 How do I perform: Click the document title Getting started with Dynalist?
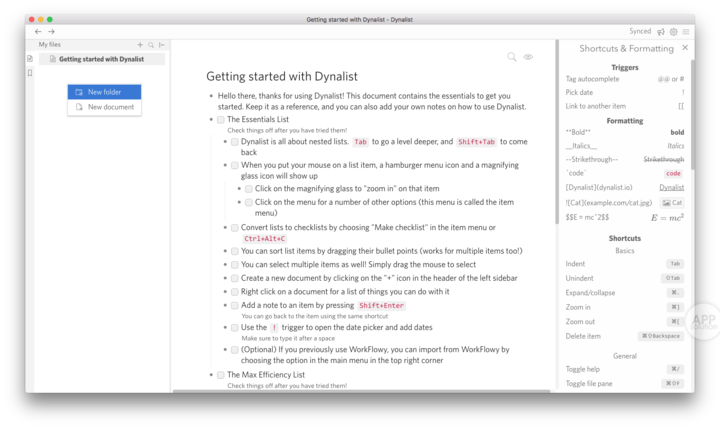282,76
